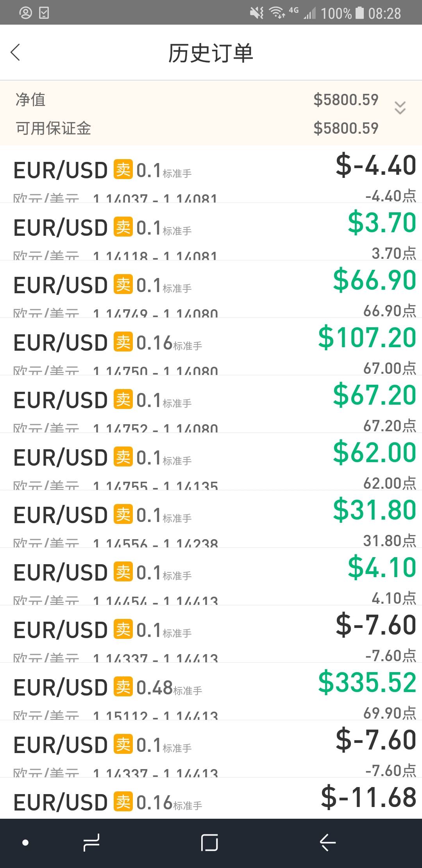422x868 pixels.
Task: Open the EUR/USD order with $-4.40 loss
Action: pos(211,174)
